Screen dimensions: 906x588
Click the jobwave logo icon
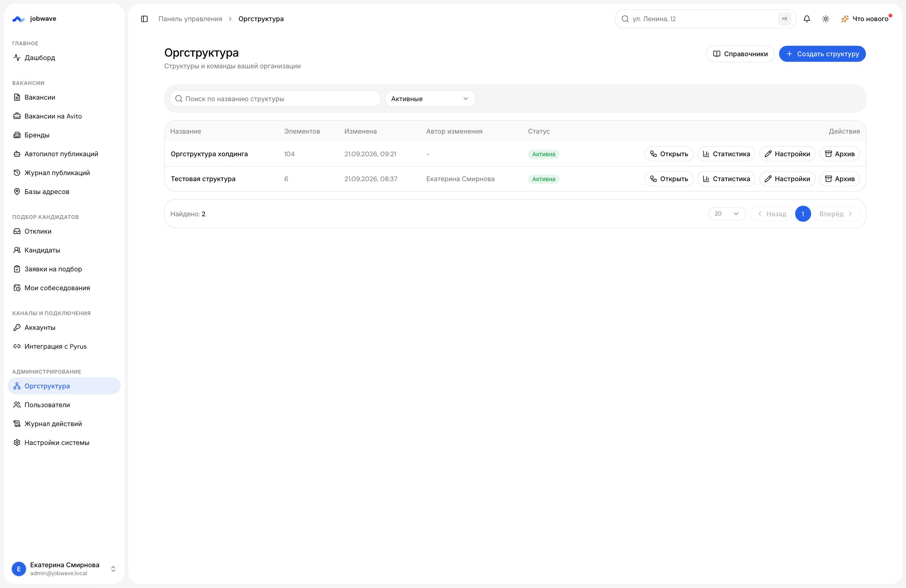coord(18,18)
